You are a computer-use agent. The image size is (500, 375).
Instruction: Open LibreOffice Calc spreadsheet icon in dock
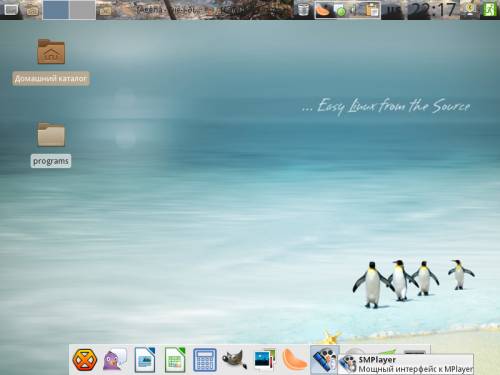point(175,360)
